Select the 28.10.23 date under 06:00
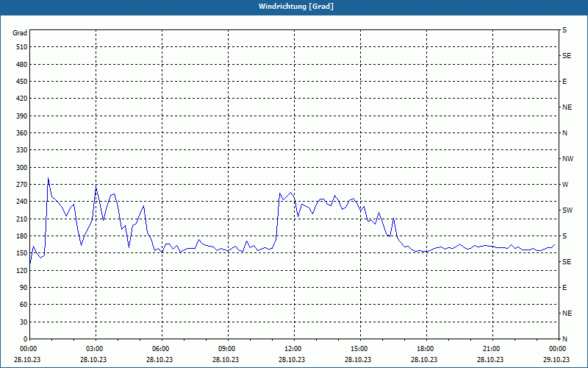This screenshot has width=588, height=368. tap(160, 359)
